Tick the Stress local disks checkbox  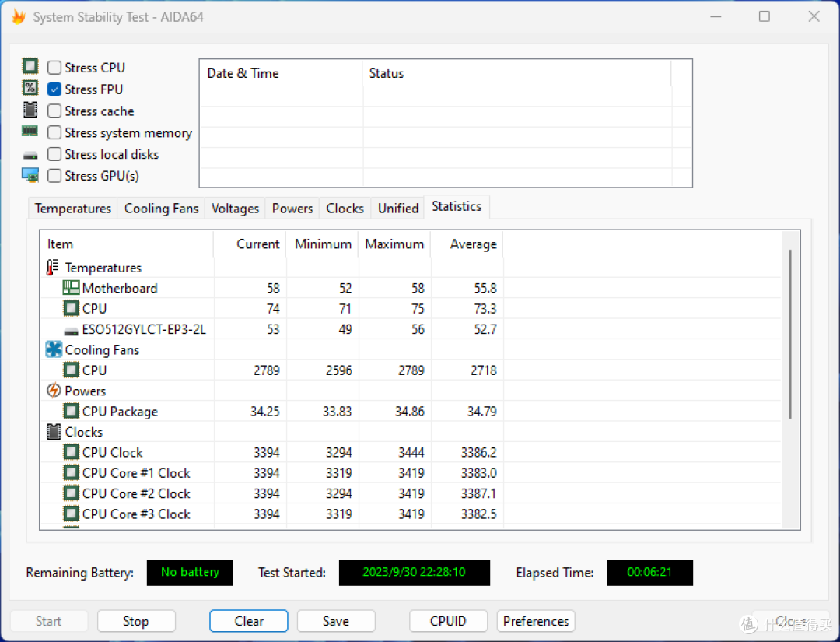coord(54,154)
